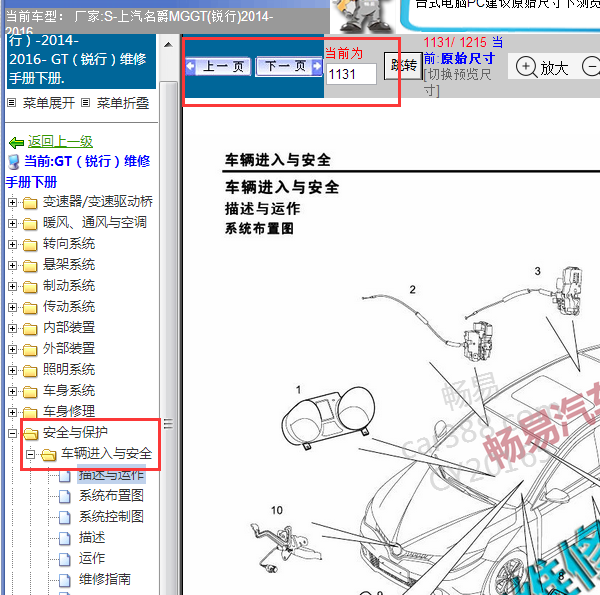Screen dimensions: 600x595
Task: Expand the 制动系统 tree node
Action: tap(12, 286)
